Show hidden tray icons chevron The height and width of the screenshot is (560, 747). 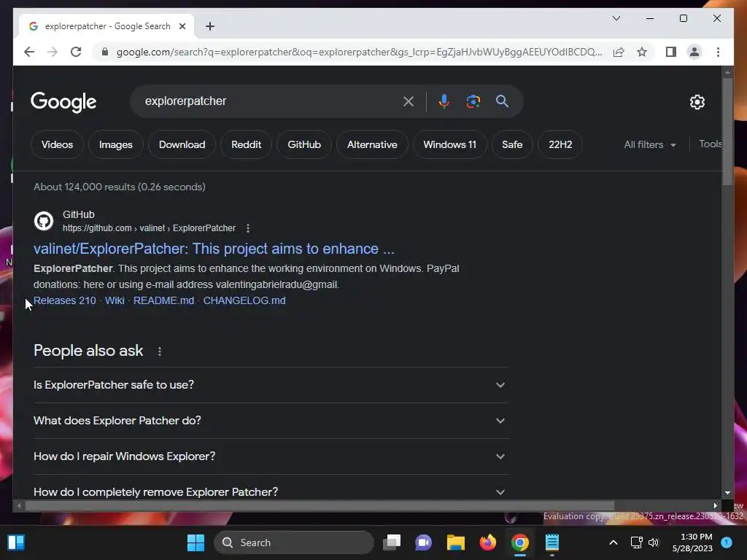point(614,542)
